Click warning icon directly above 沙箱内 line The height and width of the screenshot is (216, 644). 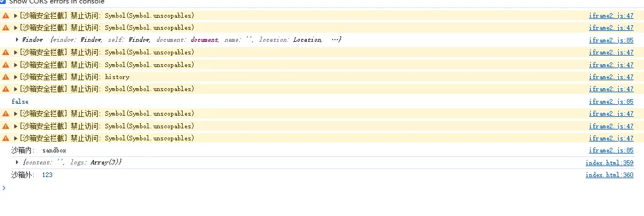pyautogui.click(x=6, y=138)
